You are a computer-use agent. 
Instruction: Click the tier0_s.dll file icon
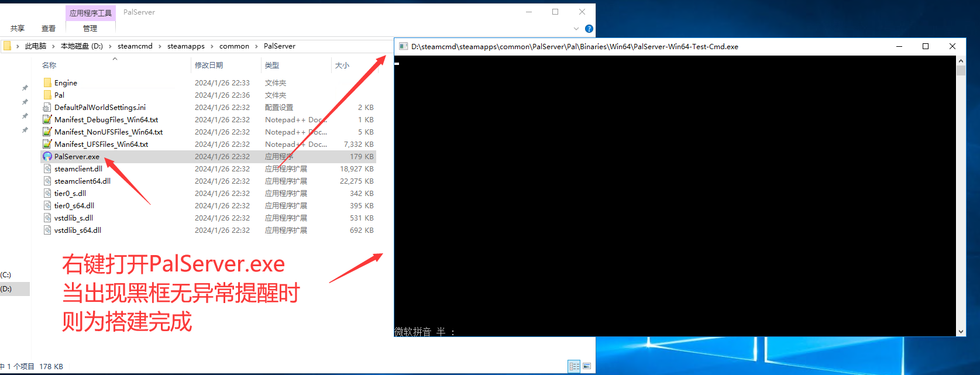pyautogui.click(x=47, y=193)
